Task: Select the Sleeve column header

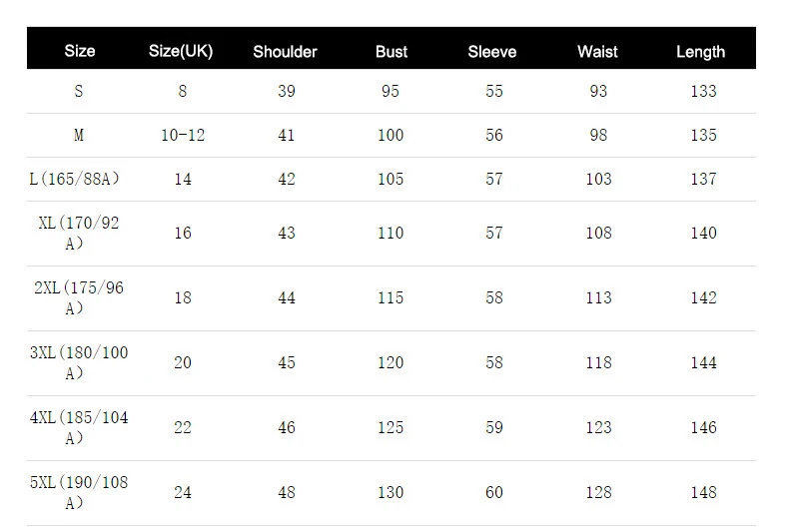Action: click(492, 52)
